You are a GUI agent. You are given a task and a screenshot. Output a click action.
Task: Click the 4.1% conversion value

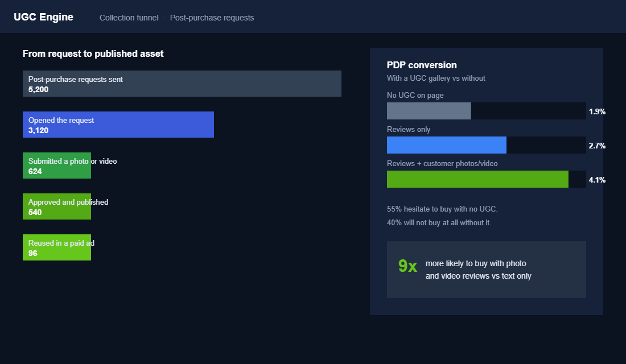click(x=597, y=180)
